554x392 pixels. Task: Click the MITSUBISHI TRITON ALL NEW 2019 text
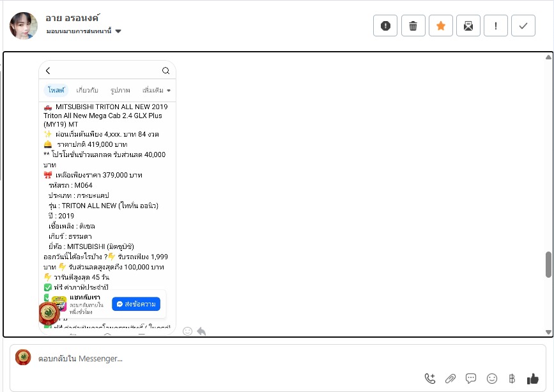coord(112,107)
